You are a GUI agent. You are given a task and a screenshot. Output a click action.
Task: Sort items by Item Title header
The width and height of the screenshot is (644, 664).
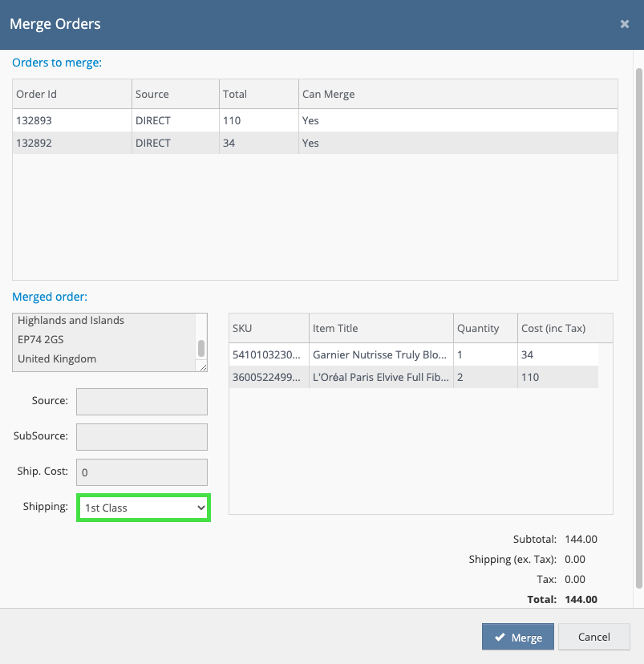(x=381, y=328)
